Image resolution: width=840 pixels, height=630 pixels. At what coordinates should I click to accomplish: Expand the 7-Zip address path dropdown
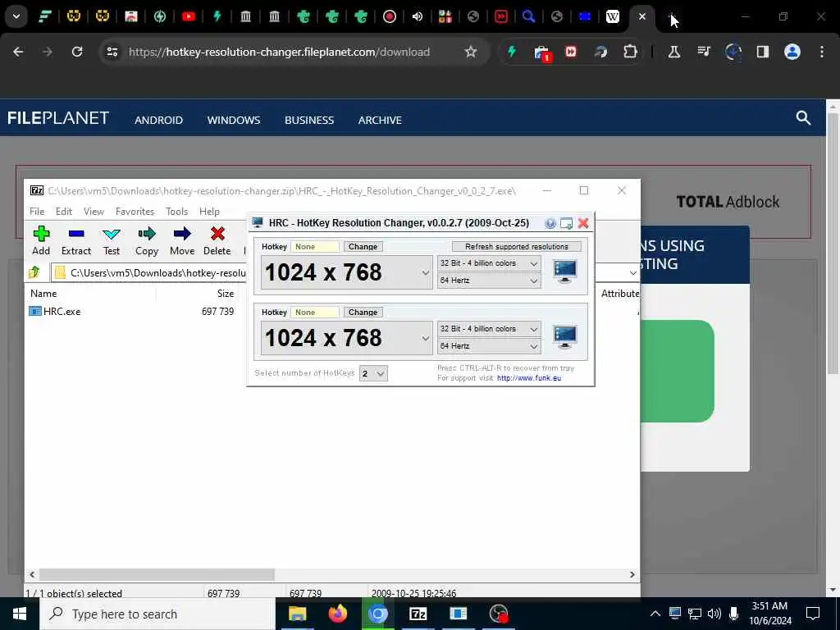(632, 272)
